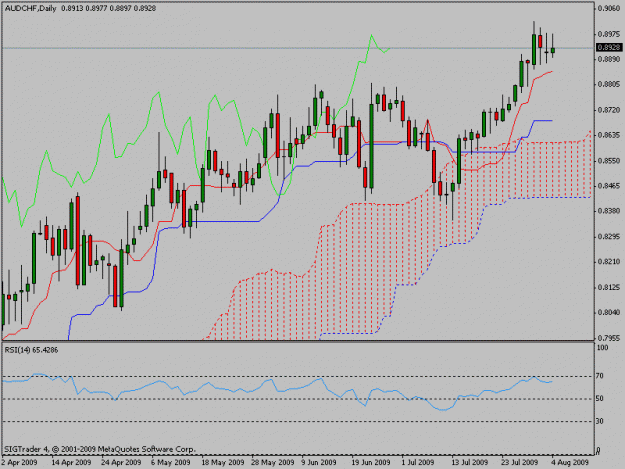Select the current price label 0.8928
Viewport: 625px width, 469px height.
(x=609, y=47)
